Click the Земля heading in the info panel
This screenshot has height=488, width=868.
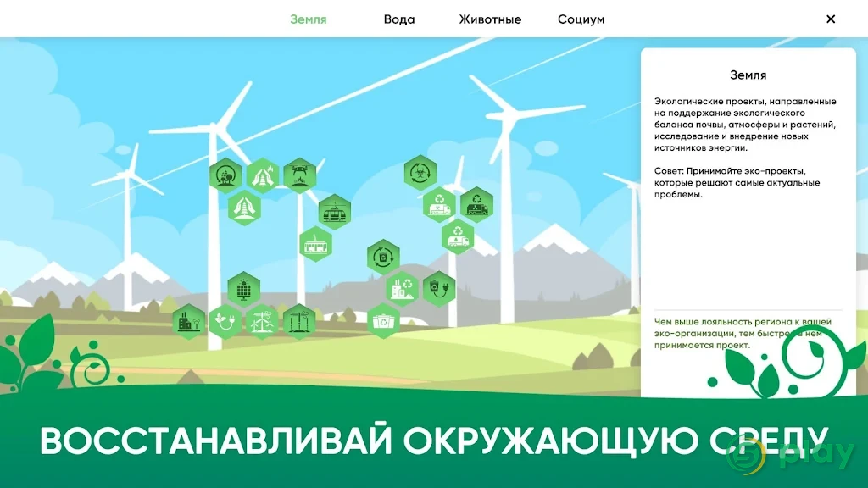click(x=748, y=75)
